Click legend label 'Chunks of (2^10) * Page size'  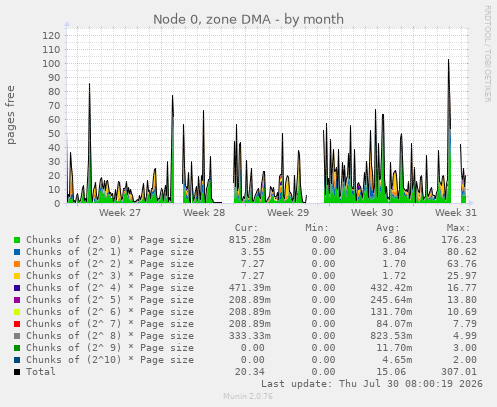tap(110, 360)
